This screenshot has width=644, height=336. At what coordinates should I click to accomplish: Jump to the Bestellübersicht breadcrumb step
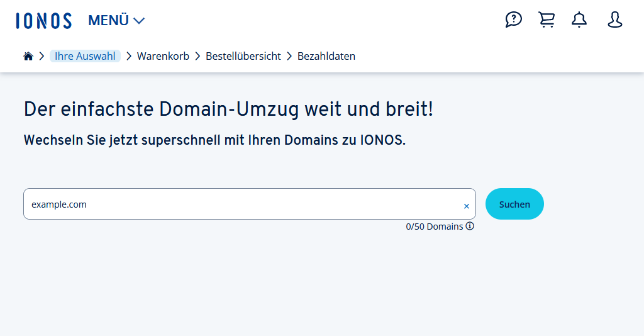point(243,56)
